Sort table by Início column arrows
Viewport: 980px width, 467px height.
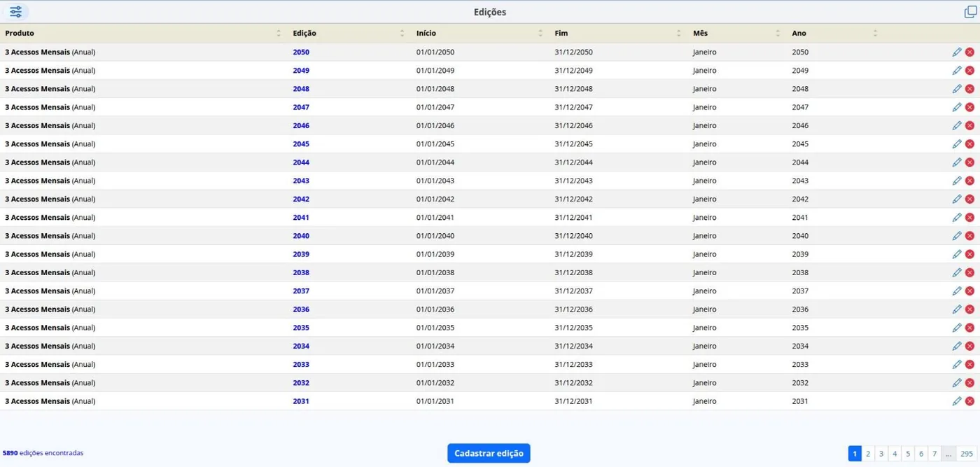540,33
